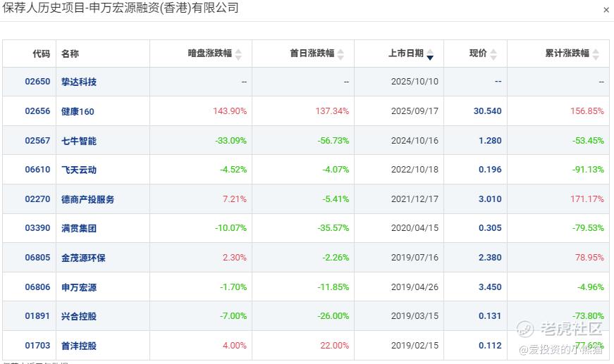The width and height of the screenshot is (614, 364).
Task: Select the -4.52% dark-pool value
Action: pos(233,170)
